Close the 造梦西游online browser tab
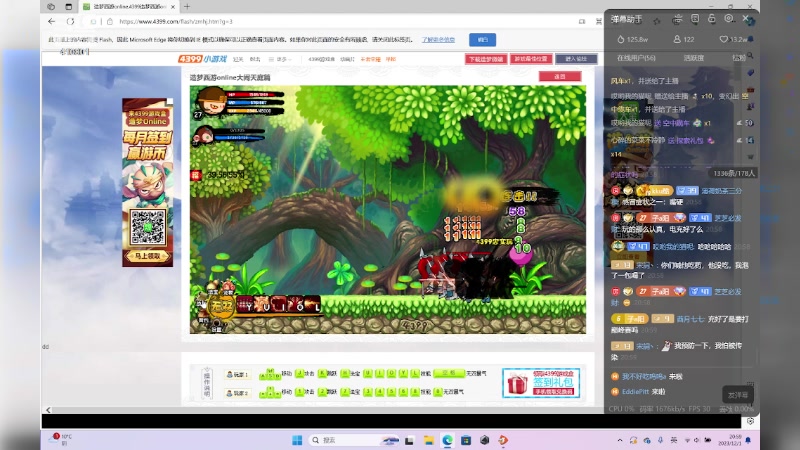This screenshot has height=450, width=800. [x=173, y=7]
